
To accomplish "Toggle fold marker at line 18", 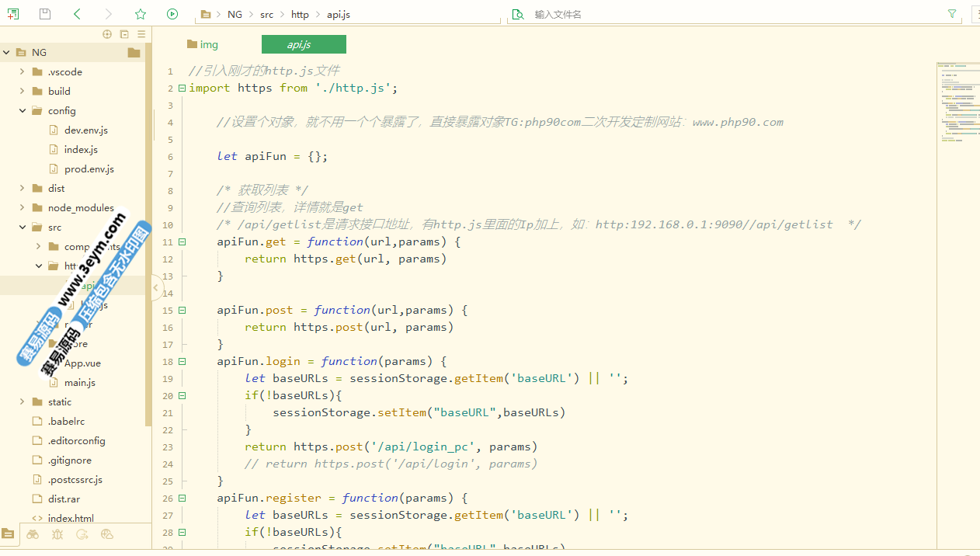I will click(182, 361).
